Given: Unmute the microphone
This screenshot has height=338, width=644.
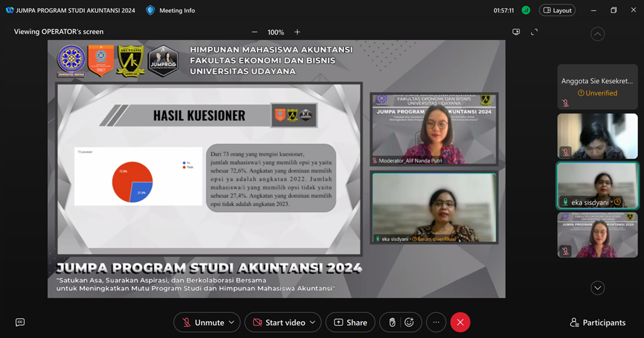Looking at the screenshot, I should coord(204,322).
